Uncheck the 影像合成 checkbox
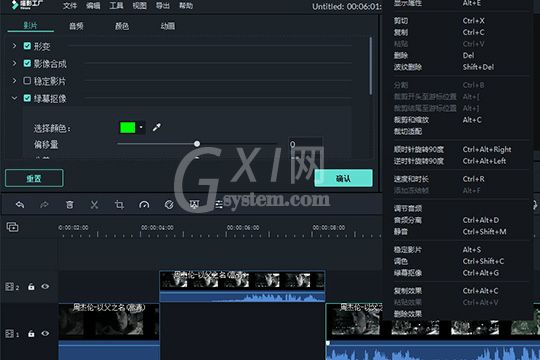 27,63
